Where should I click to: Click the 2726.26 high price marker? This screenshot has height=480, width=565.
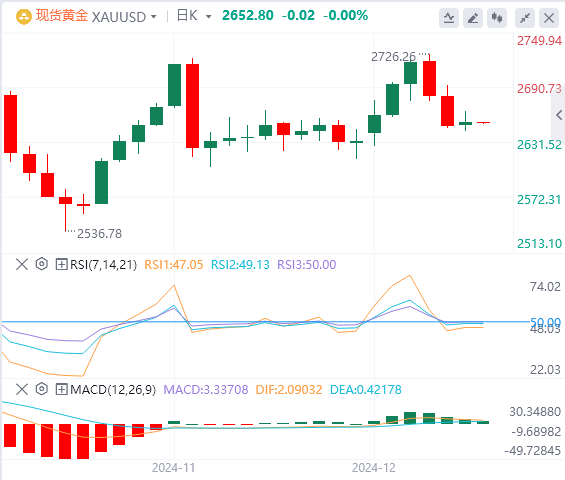[x=393, y=57]
